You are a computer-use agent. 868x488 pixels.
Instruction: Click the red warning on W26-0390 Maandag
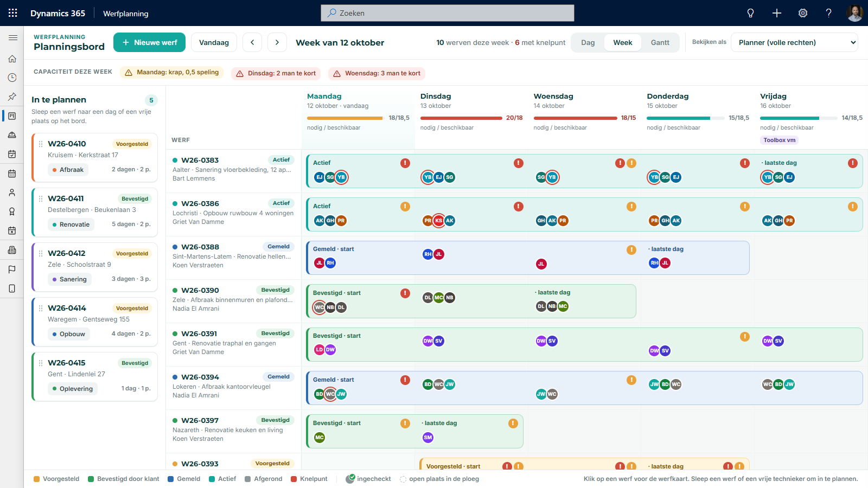[405, 293]
